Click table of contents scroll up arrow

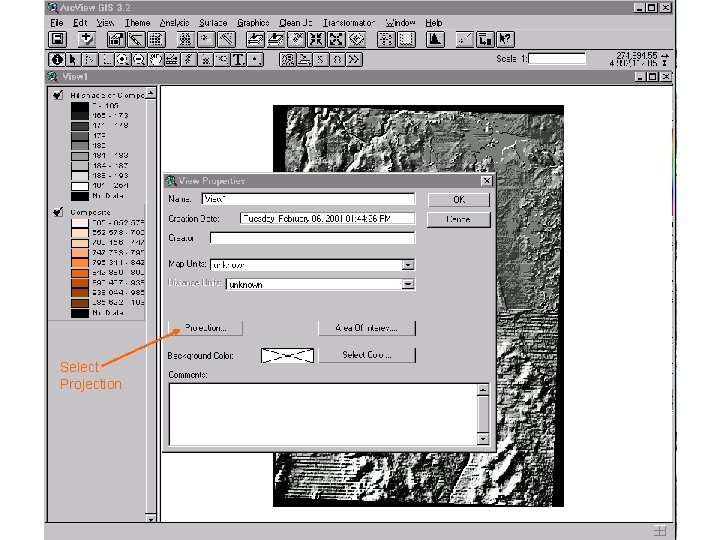tap(151, 94)
